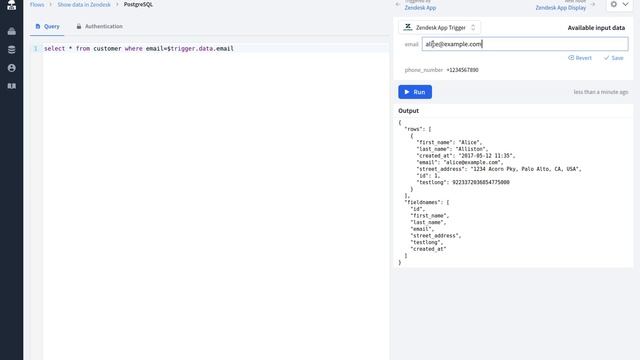Save the edited email value
Image resolution: width=640 pixels, height=360 pixels.
[613, 58]
